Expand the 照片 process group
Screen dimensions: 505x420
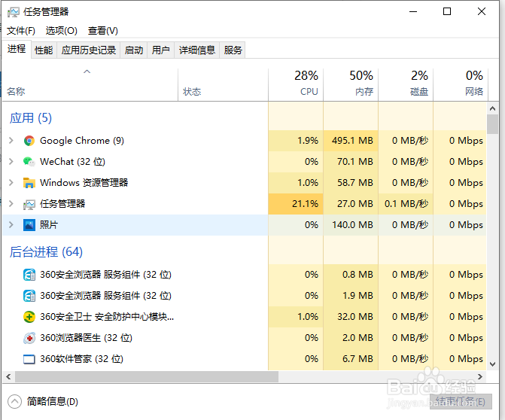click(x=11, y=225)
